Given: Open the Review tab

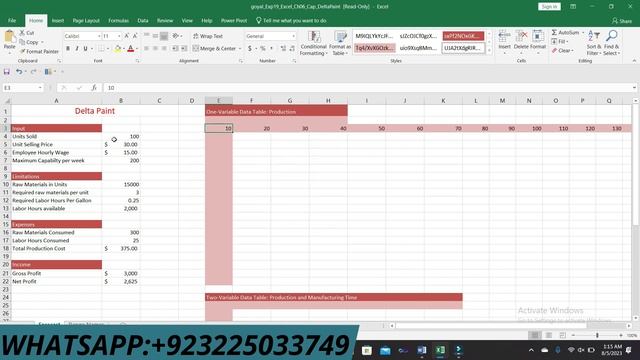Looking at the screenshot, I should 165,20.
